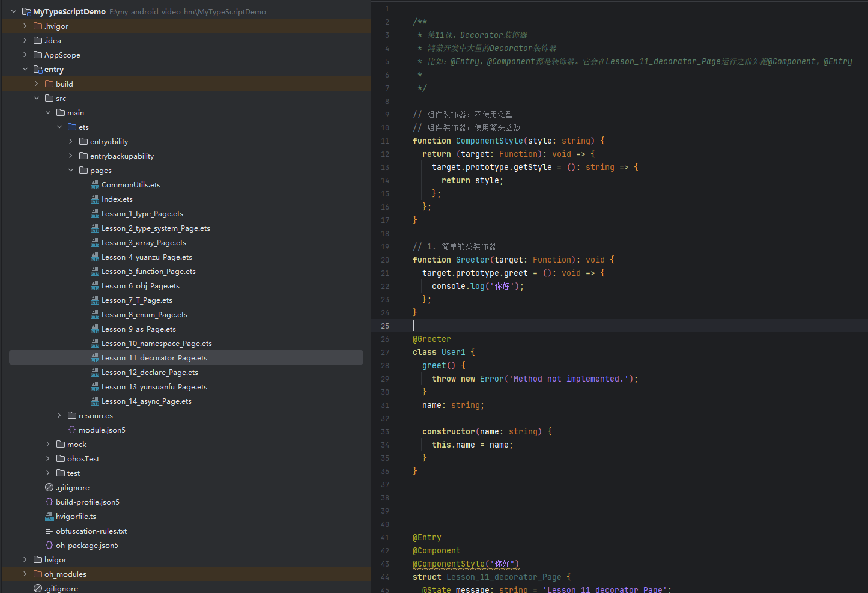868x593 pixels.
Task: Click the Lesson_6_obj_Page.ets file icon
Action: [95, 285]
